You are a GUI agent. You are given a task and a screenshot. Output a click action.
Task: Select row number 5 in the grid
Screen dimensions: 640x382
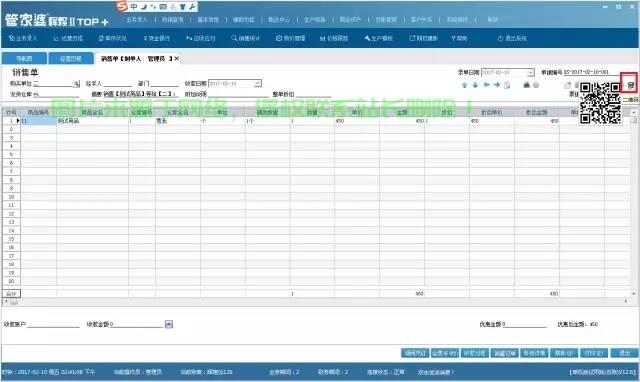[x=11, y=155]
